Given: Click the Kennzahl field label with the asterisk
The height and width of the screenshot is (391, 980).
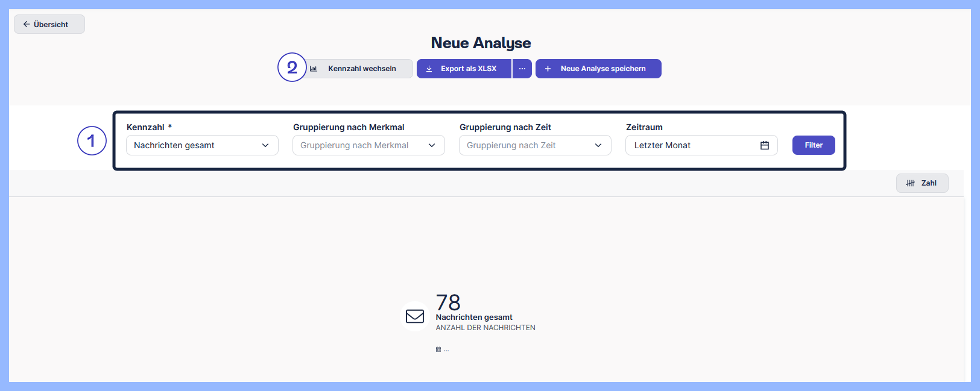Looking at the screenshot, I should (x=149, y=127).
